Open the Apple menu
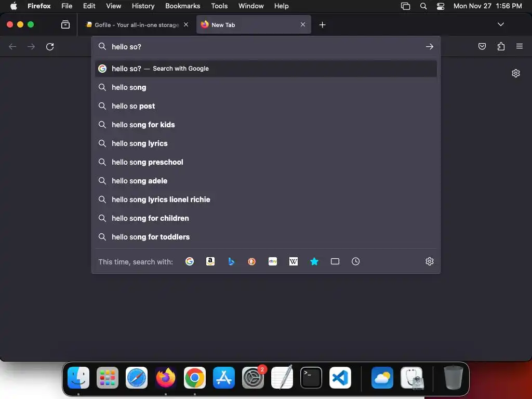This screenshot has height=399, width=532. (x=14, y=6)
